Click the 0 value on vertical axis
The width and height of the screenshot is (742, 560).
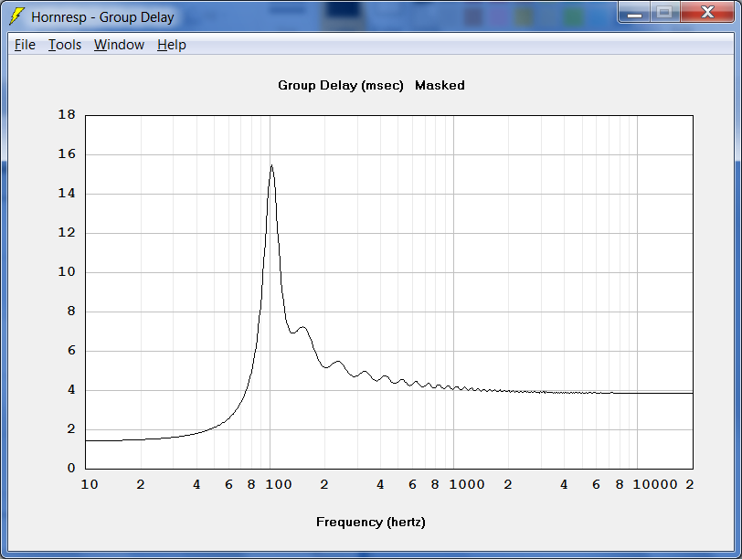click(x=71, y=468)
